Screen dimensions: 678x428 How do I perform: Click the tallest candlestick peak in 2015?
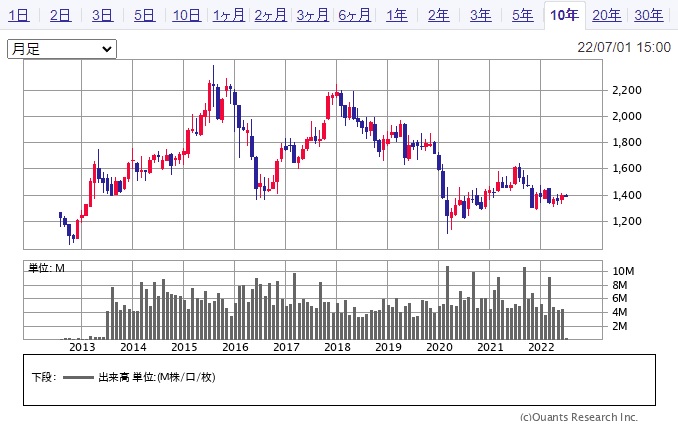(x=213, y=86)
